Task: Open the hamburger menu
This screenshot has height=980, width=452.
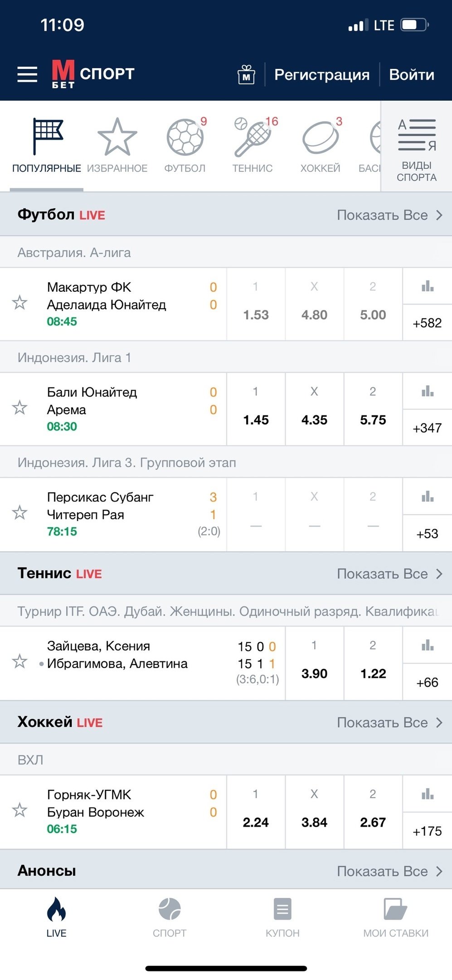Action: 27,74
